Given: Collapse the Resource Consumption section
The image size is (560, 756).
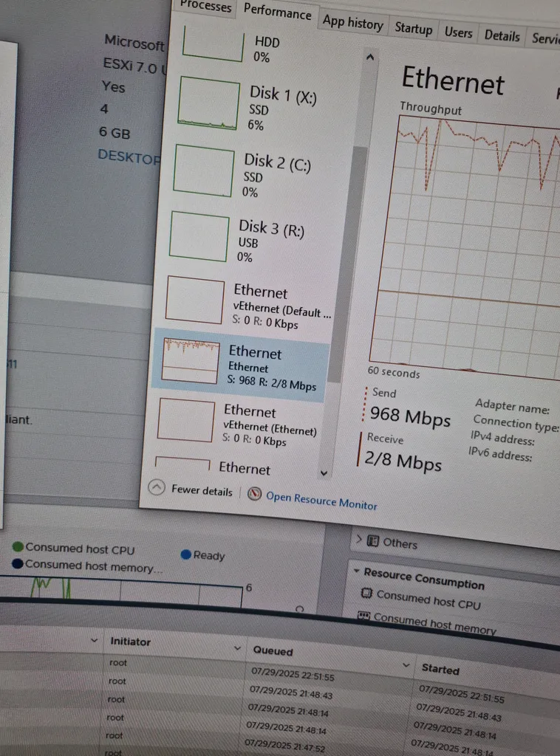Looking at the screenshot, I should point(355,571).
